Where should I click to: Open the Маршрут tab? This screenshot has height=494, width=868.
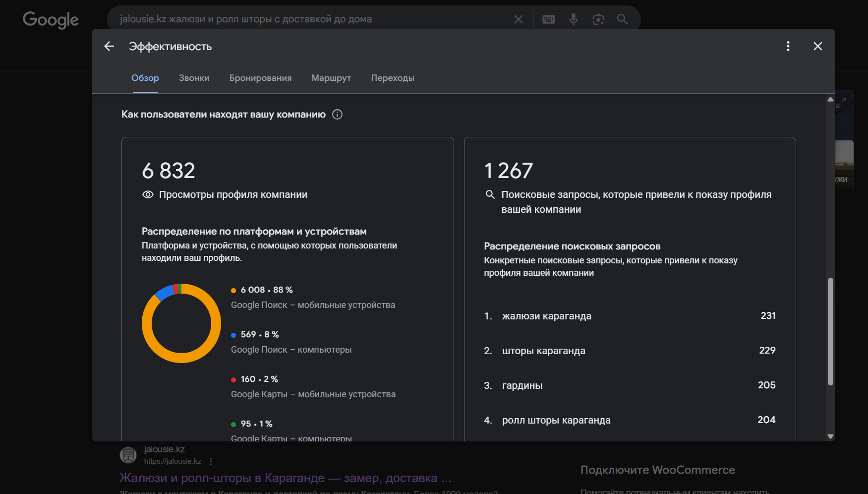pyautogui.click(x=331, y=78)
